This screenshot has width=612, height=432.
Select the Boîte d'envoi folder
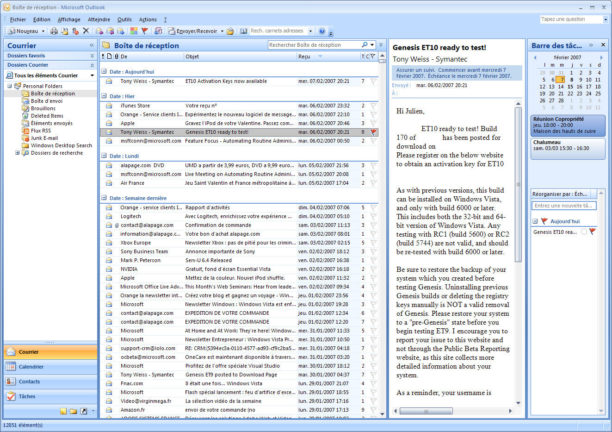click(x=46, y=101)
